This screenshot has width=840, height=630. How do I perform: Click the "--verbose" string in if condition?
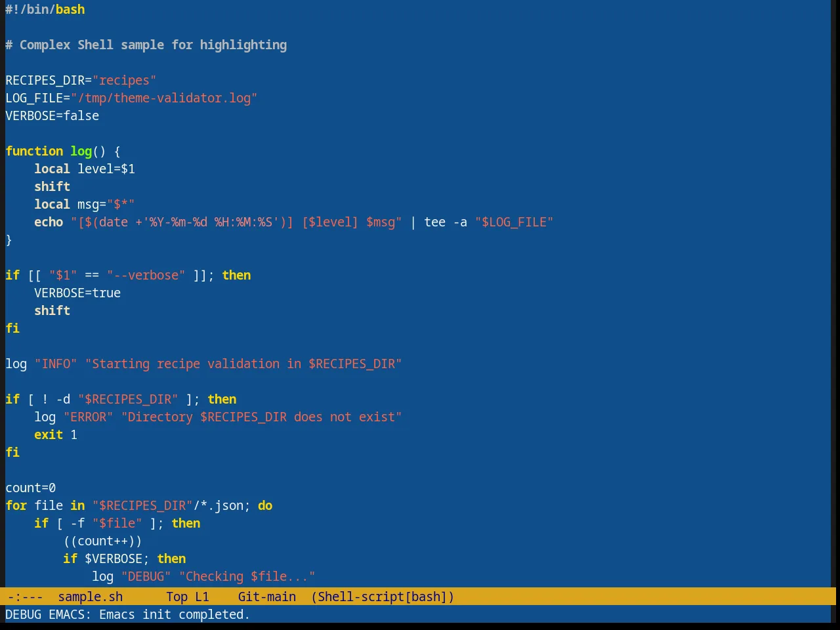(x=146, y=275)
